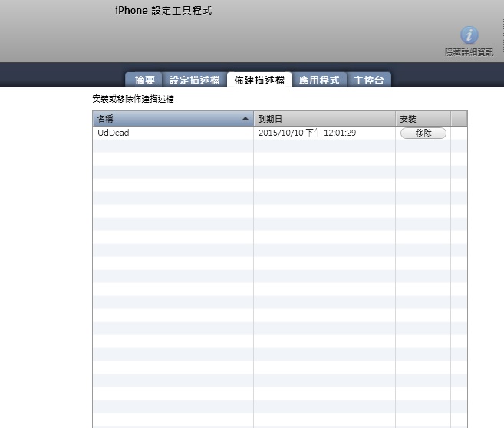Remove the UdDead profile with 移除 button
This screenshot has width=504, height=428.
(423, 133)
